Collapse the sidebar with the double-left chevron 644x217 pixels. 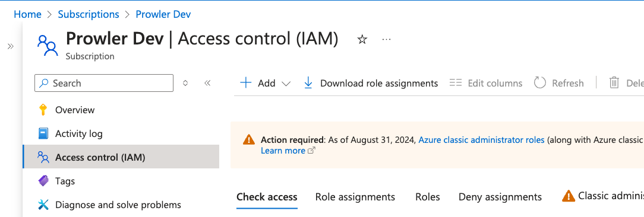[x=207, y=83]
